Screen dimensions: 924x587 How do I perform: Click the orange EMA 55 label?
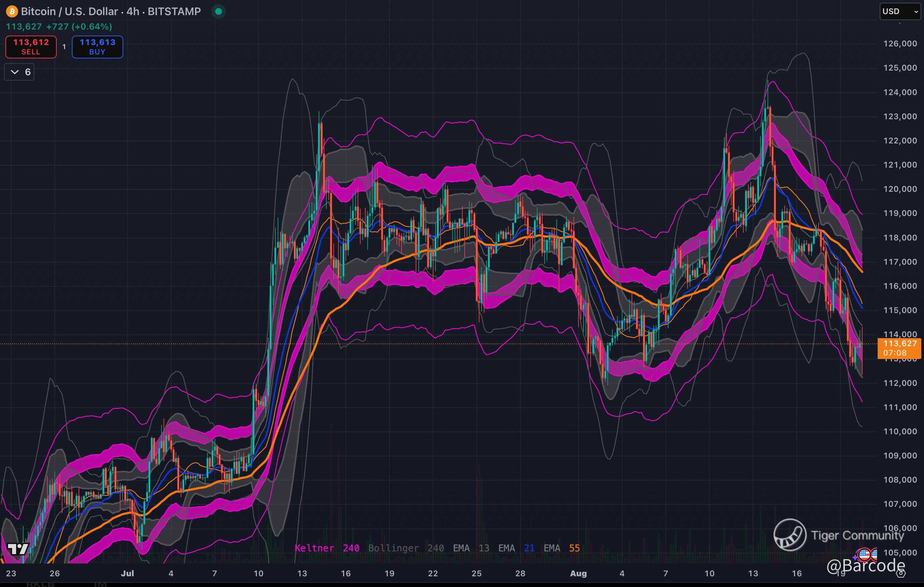tap(561, 548)
